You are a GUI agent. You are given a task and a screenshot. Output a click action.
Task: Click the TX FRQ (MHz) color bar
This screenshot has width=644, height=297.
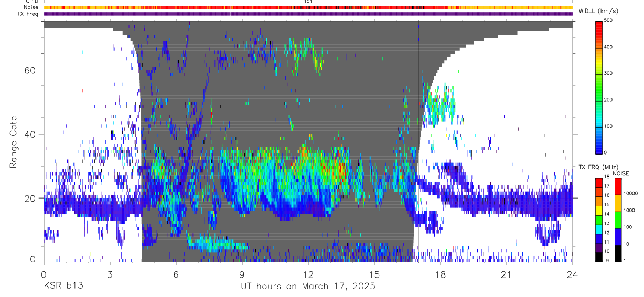click(599, 219)
